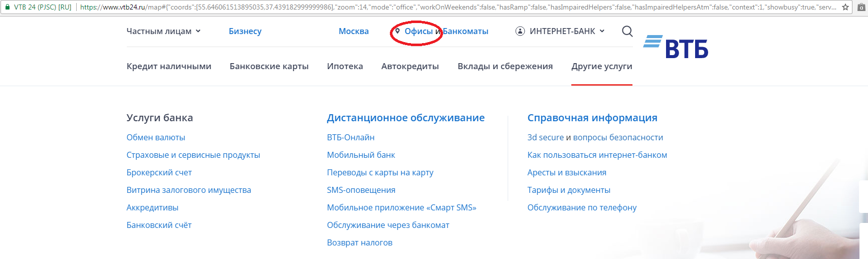This screenshot has width=868, height=259.
Task: Click the search magnifier icon
Action: 627,31
